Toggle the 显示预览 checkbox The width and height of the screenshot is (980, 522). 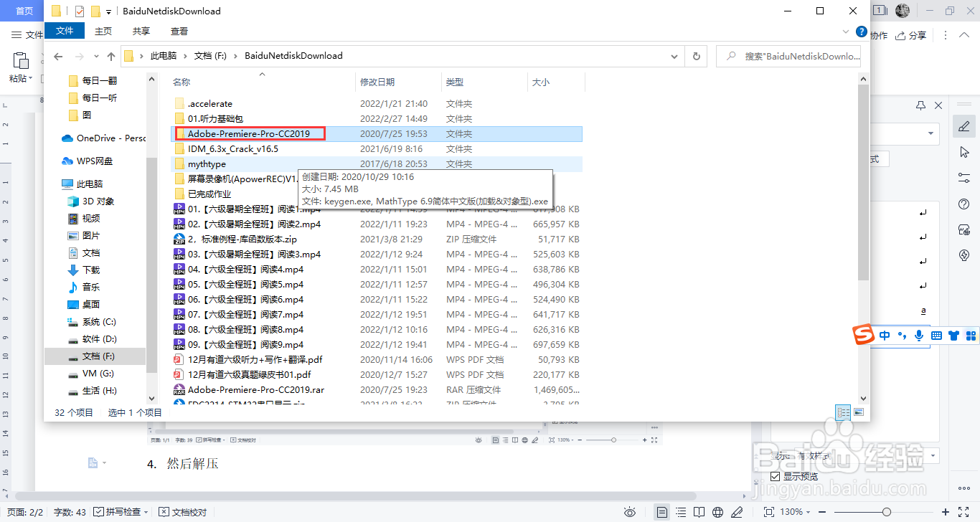pyautogui.click(x=776, y=476)
